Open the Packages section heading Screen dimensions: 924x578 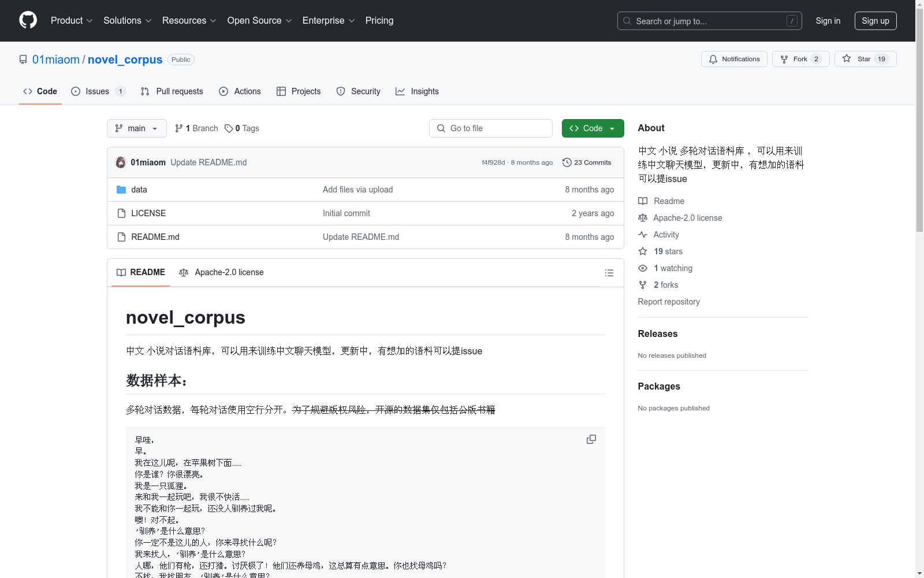click(659, 386)
